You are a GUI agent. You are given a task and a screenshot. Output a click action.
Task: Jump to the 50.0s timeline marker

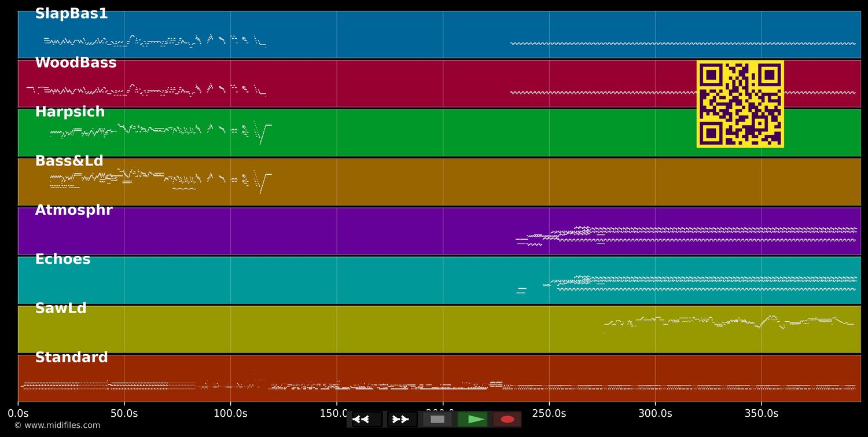124,413
